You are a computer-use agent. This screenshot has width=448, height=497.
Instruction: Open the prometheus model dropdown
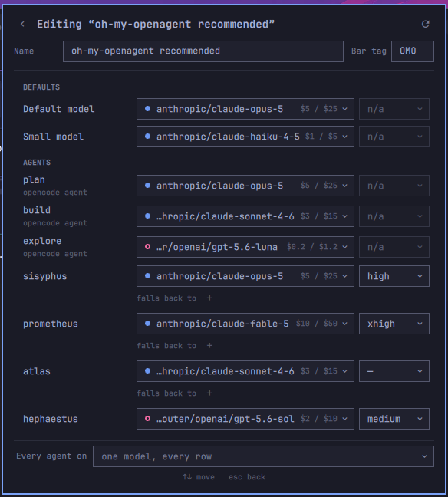pos(245,324)
